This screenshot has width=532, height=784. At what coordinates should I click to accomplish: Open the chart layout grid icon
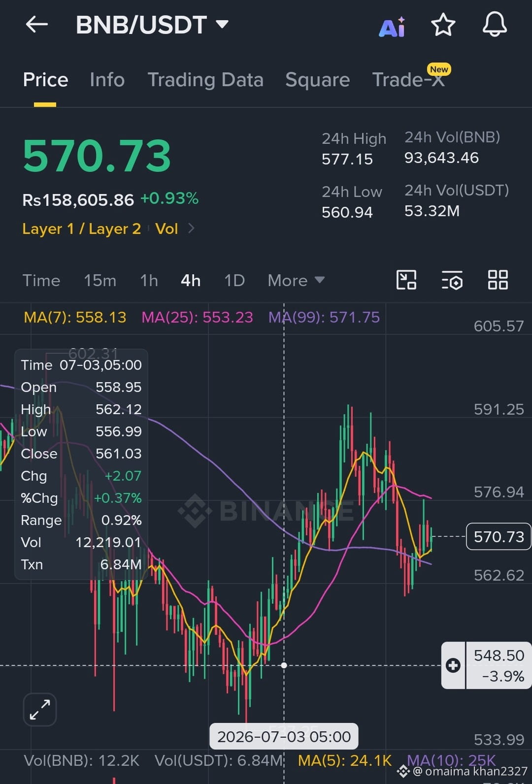[498, 280]
